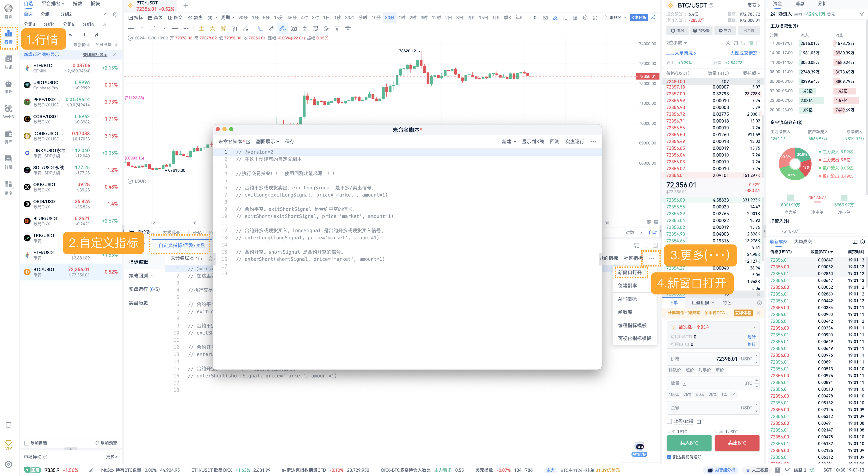
Task: Click the 买入BTC button
Action: tap(689, 443)
